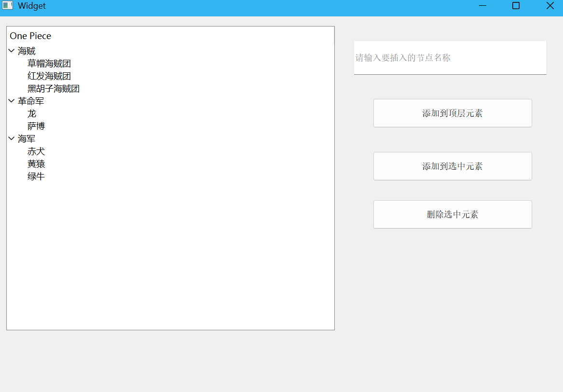The image size is (563, 392).
Task: Select 黑胡子海贼团 in the tree
Action: (x=54, y=89)
